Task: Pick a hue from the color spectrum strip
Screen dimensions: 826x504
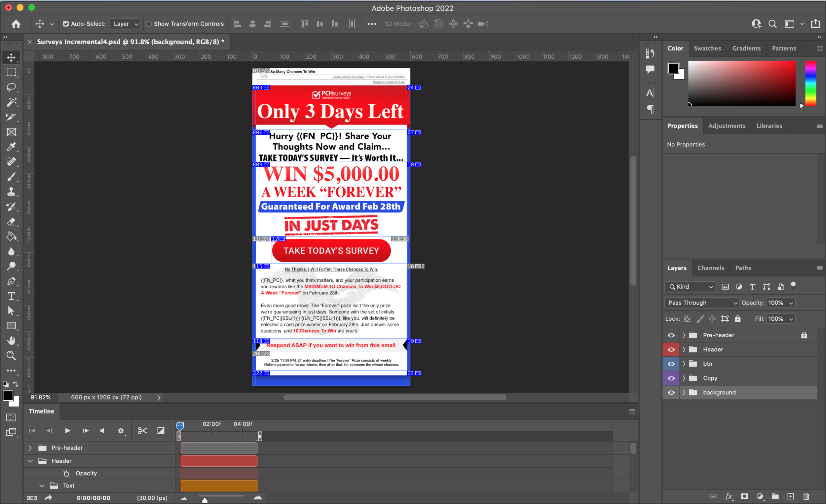Action: [x=810, y=84]
